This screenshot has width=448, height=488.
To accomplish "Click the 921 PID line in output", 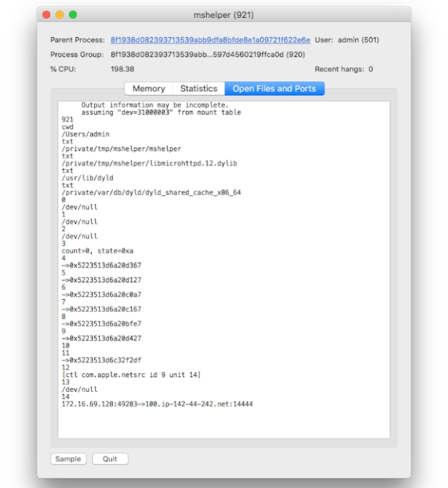I will tap(68, 119).
